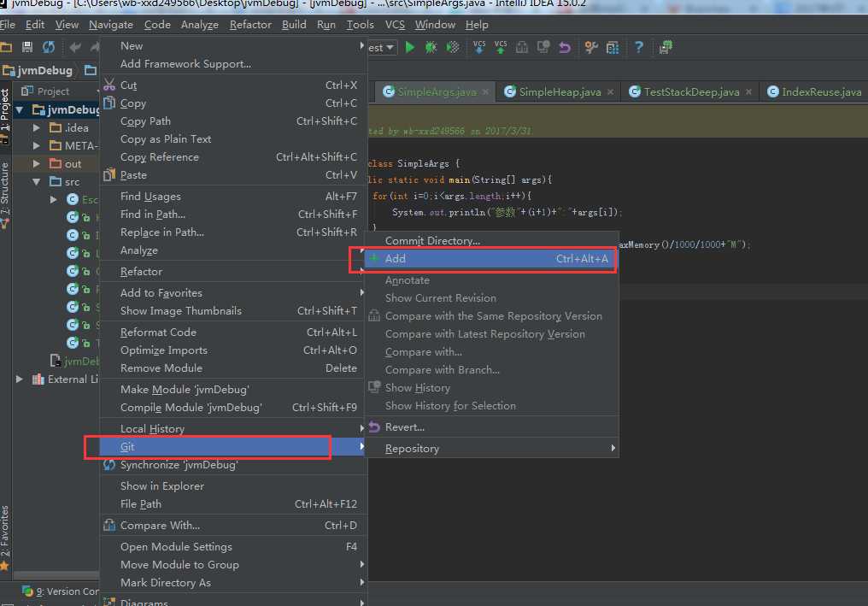Click the Show History icon in submenu

374,387
